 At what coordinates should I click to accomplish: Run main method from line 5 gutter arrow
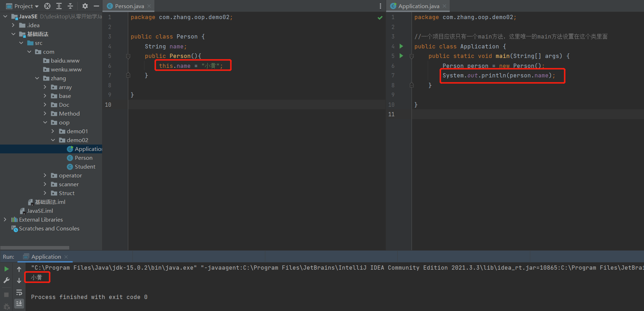pos(401,55)
